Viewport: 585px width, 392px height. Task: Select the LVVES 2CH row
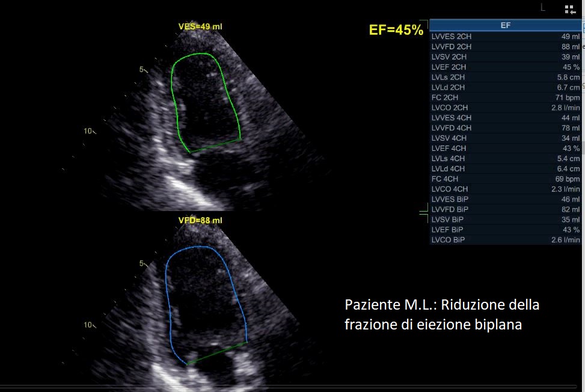505,37
